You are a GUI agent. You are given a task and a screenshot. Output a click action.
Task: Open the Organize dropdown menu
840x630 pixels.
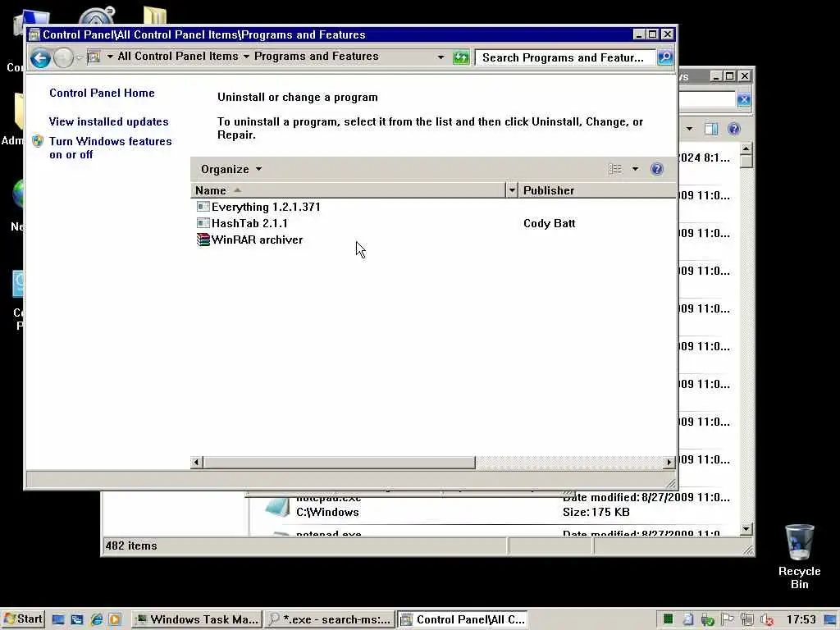[x=231, y=169]
